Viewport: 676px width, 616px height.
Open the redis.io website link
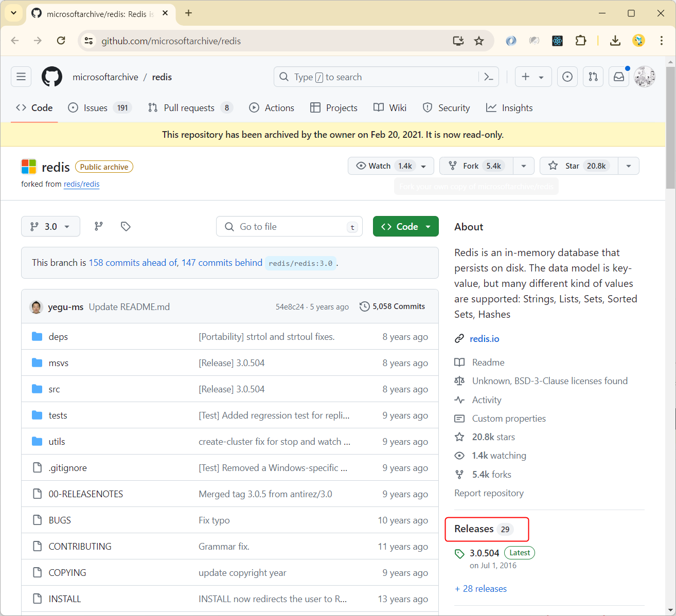pos(484,339)
